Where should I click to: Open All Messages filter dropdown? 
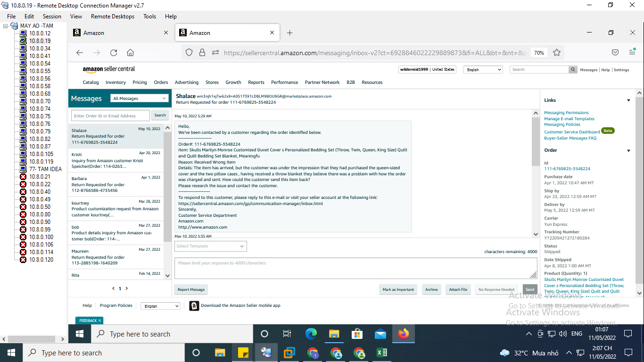click(x=140, y=99)
